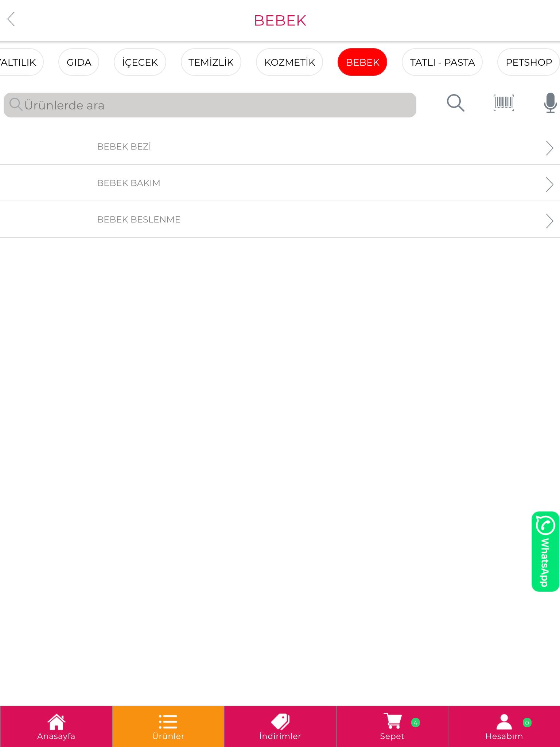Expand the BEBEK BEZİ chevron
This screenshot has height=747, width=560.
(x=549, y=148)
